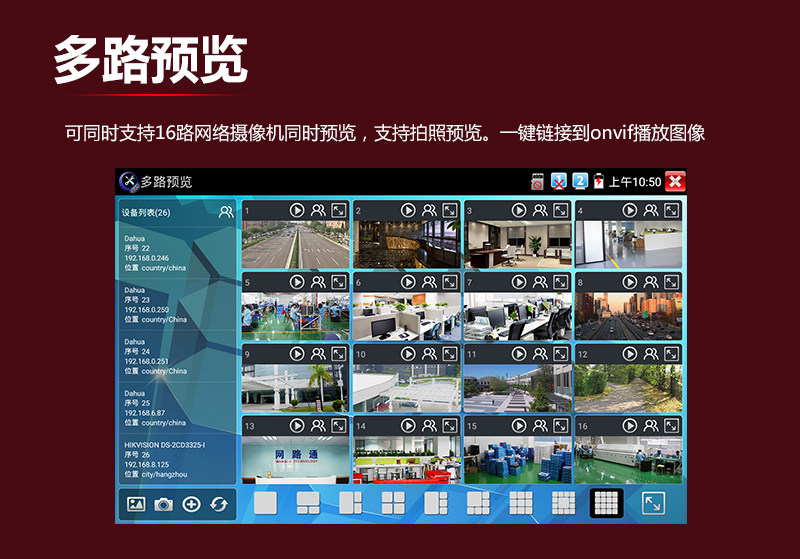
Task: Expand channel 14 to fullscreen
Action: [449, 425]
